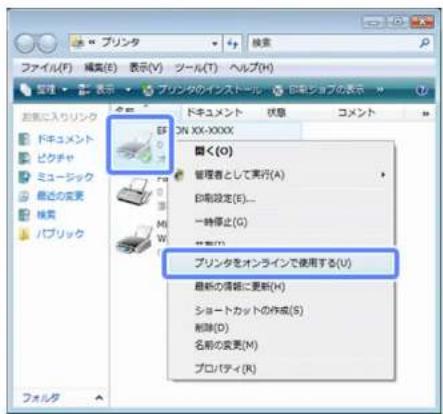Screen dimensions: 443x414
Task: Click the フォルダ label at bottom left
Action: [x=41, y=397]
